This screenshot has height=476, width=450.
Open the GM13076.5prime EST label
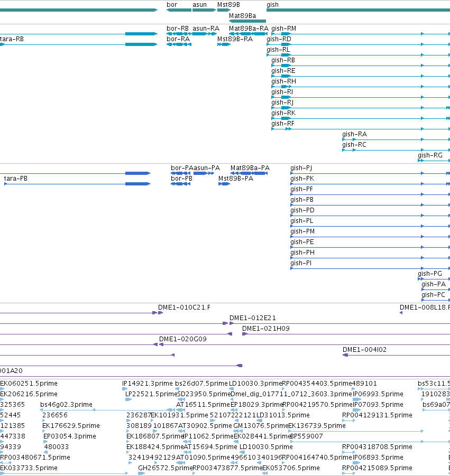click(x=260, y=426)
